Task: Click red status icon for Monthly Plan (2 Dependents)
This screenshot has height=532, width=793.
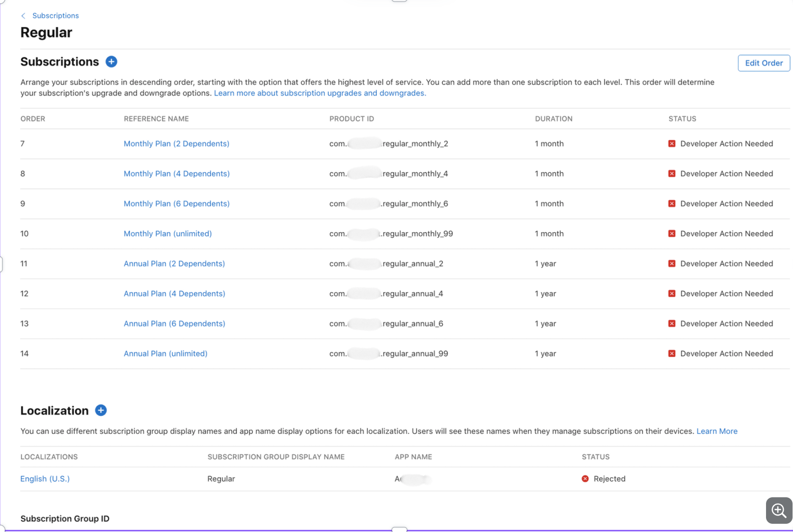Action: tap(671, 144)
